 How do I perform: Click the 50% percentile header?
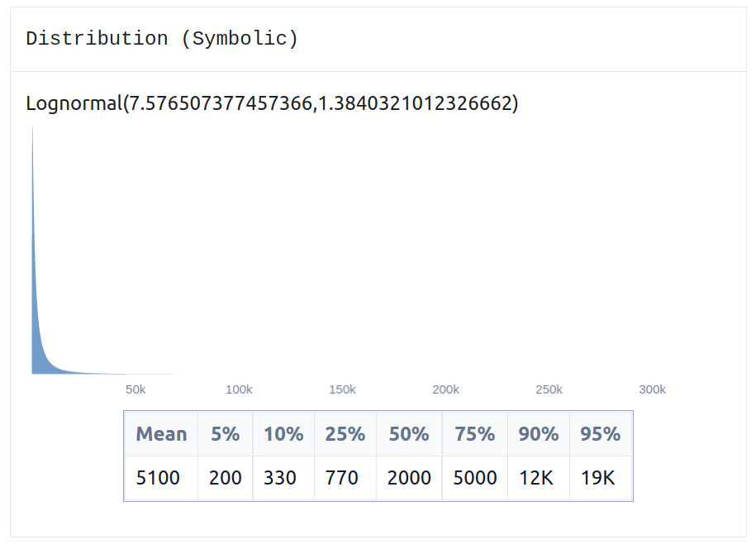click(x=409, y=434)
